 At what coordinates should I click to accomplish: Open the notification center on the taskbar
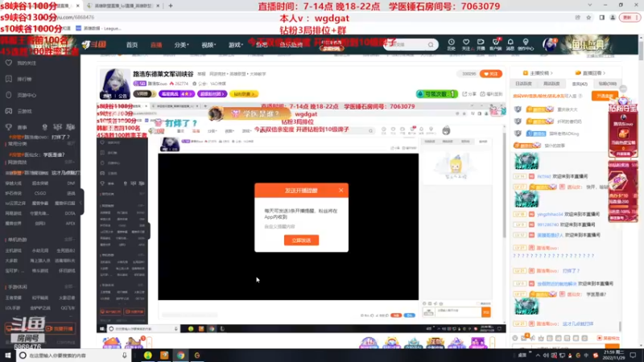[x=633, y=356]
